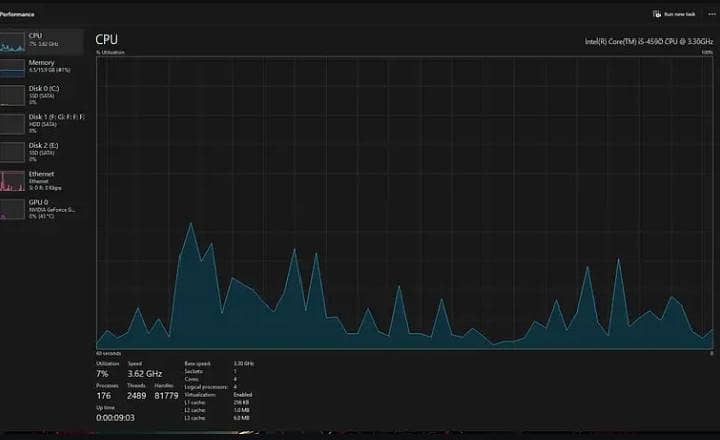Screen dimensions: 720x440
Task: Open Disk 1 HDD performance view
Action: [x=42, y=124]
